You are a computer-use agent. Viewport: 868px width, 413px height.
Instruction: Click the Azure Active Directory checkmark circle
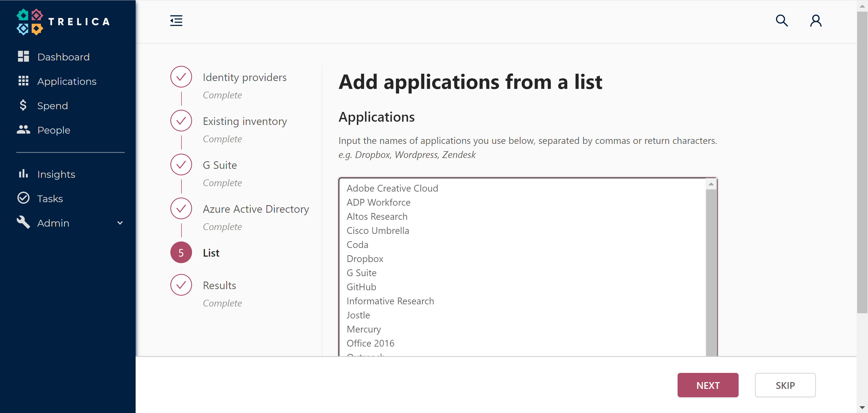[181, 208]
